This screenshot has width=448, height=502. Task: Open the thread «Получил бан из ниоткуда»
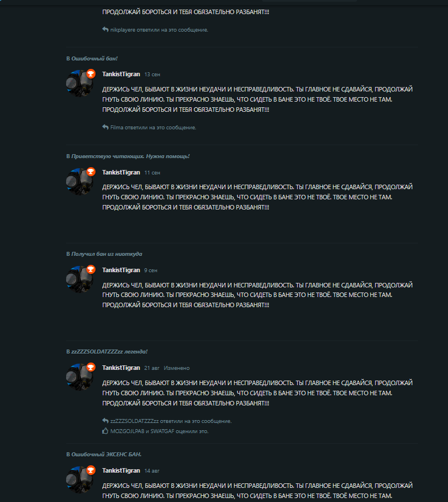click(x=107, y=254)
